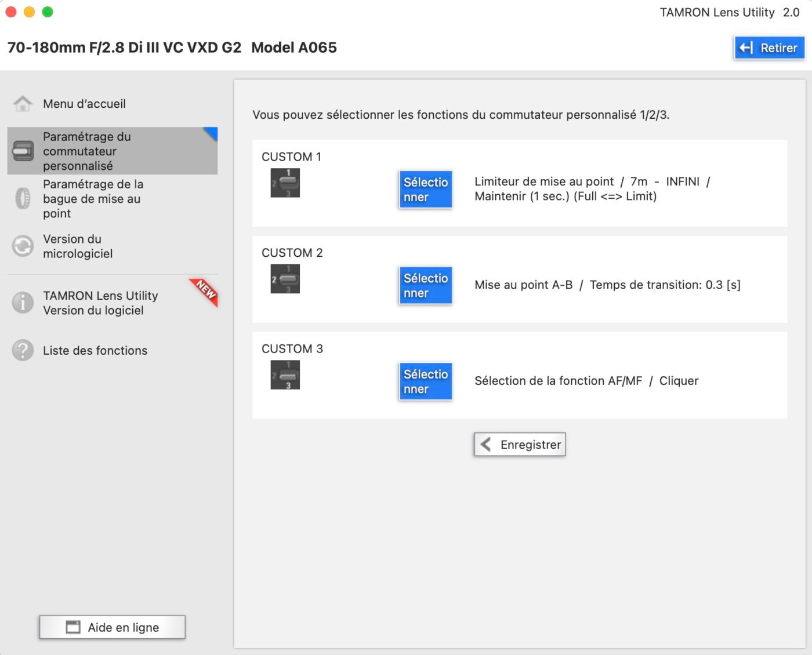812x655 pixels.
Task: Click the CUSTOM 1 switch position icon
Action: [x=285, y=183]
